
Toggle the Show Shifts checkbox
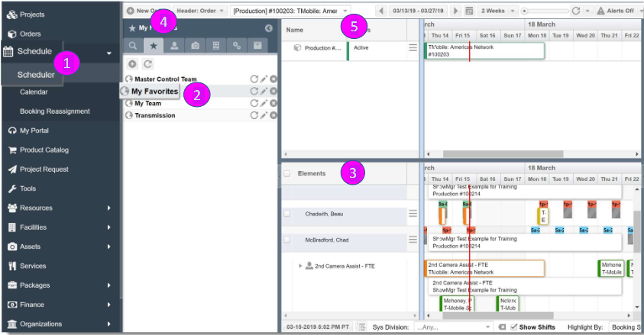513,327
